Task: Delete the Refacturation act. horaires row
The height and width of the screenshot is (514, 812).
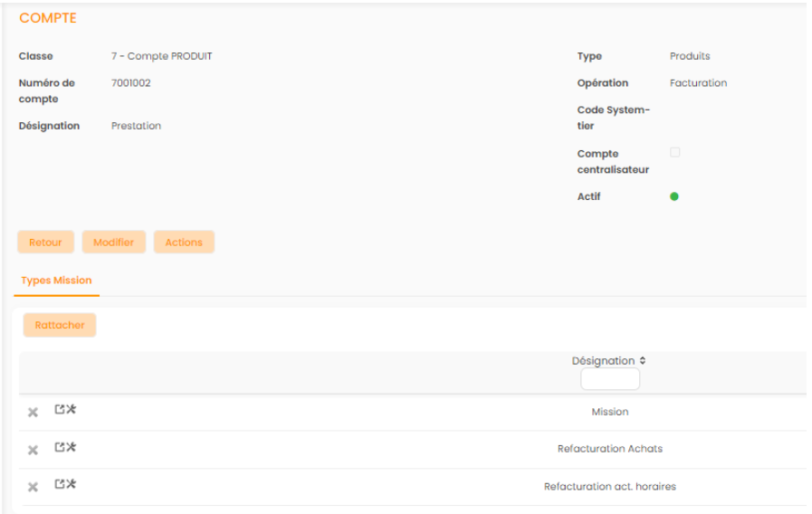Action: (33, 488)
